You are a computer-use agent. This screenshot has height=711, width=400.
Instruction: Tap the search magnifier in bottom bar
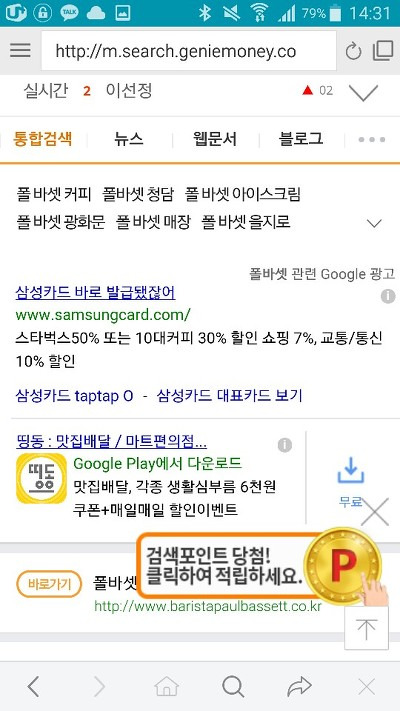tap(233, 687)
